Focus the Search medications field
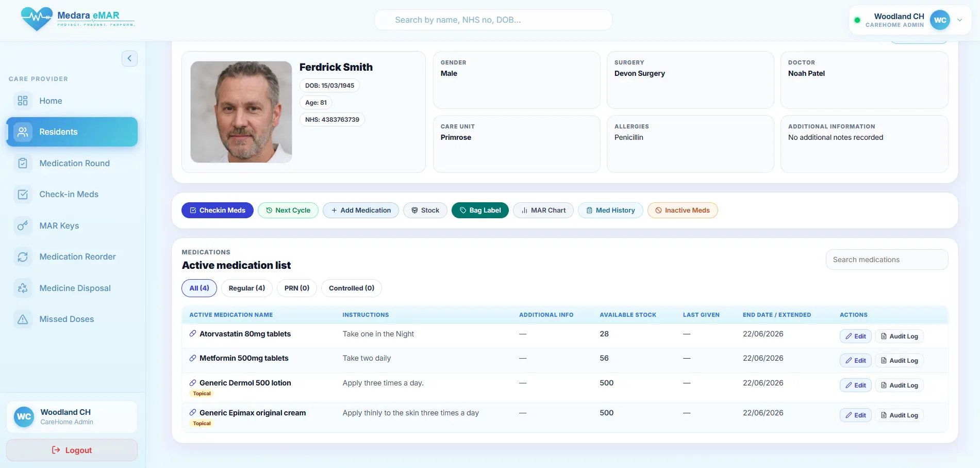 887,260
